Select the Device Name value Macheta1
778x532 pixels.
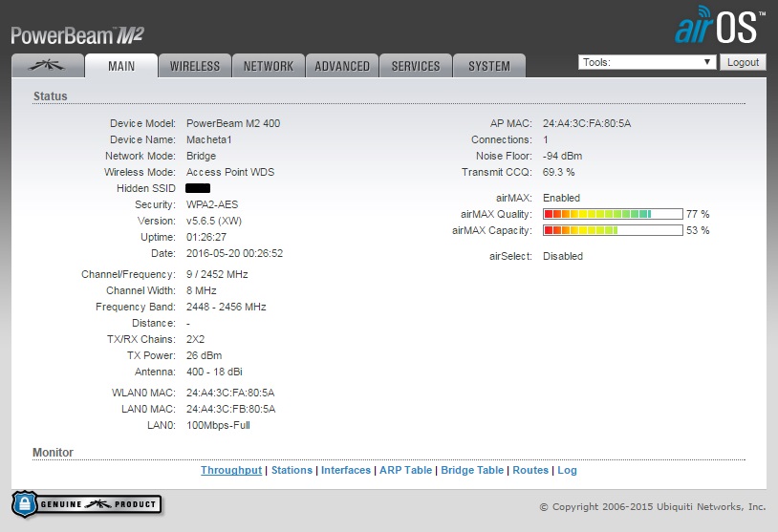[x=209, y=139]
